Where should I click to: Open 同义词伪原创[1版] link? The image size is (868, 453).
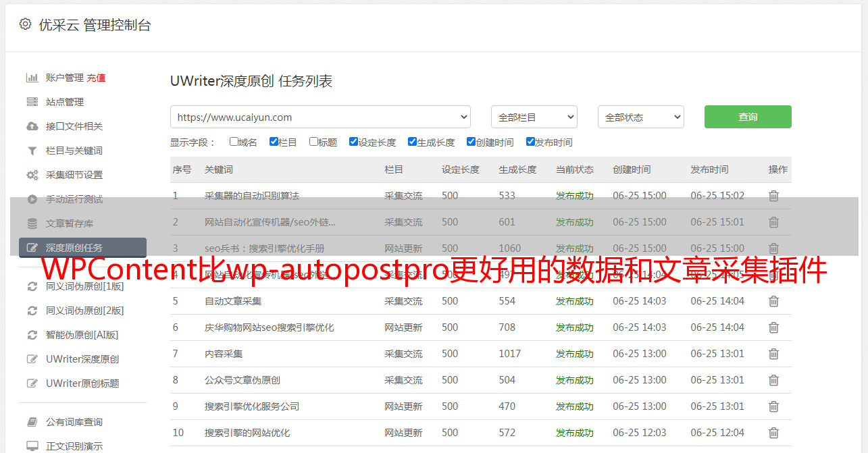tap(84, 286)
